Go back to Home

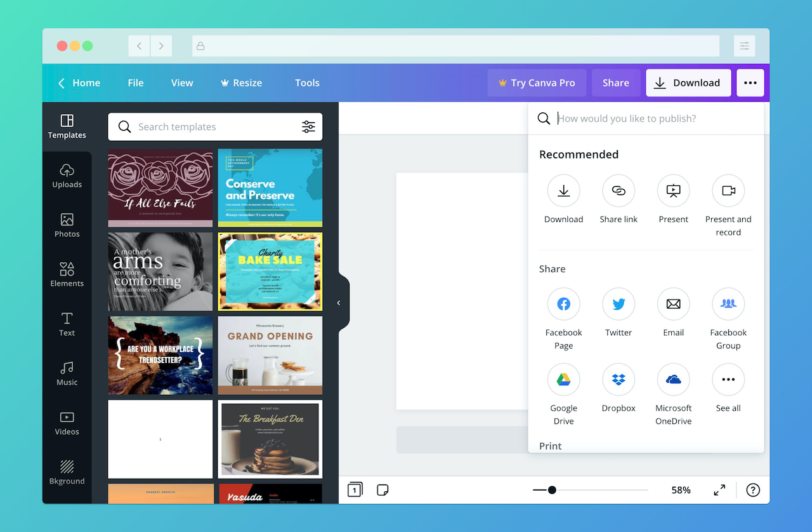(79, 83)
